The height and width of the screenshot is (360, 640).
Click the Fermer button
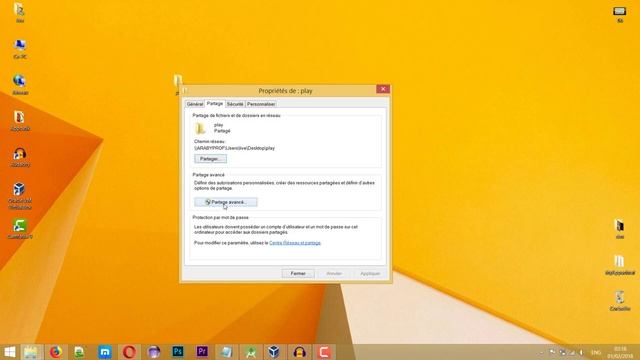coord(298,273)
